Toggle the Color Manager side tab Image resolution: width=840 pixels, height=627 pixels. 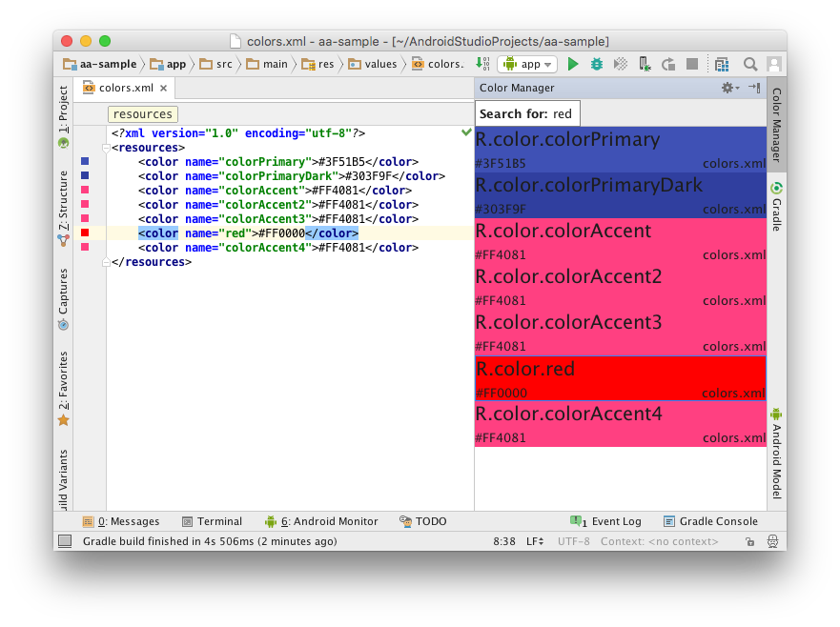[x=776, y=125]
